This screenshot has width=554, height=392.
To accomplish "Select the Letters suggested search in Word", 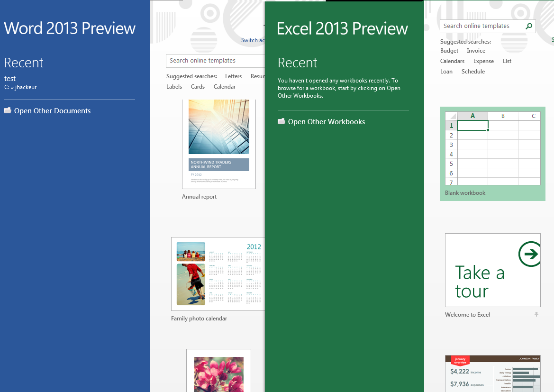I will [233, 76].
